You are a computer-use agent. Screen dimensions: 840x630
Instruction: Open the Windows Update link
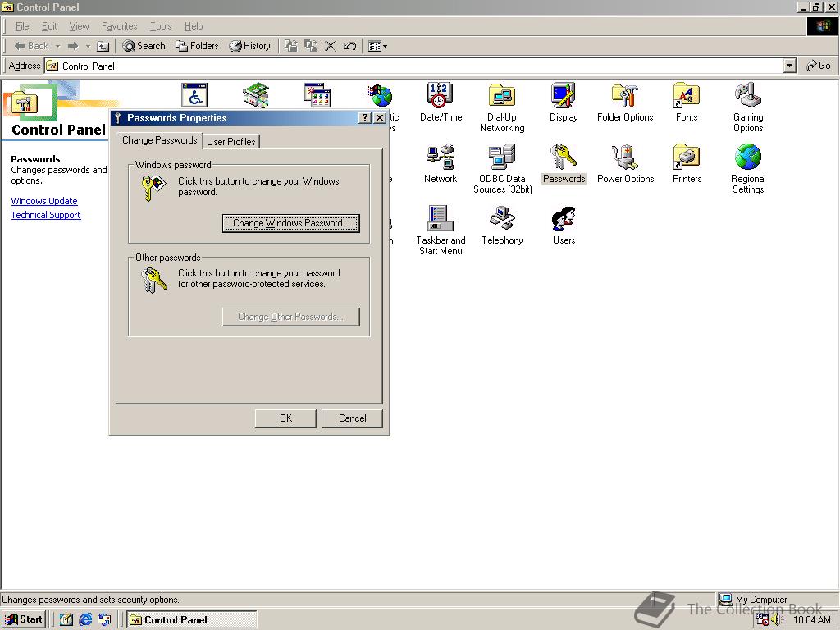(x=44, y=201)
